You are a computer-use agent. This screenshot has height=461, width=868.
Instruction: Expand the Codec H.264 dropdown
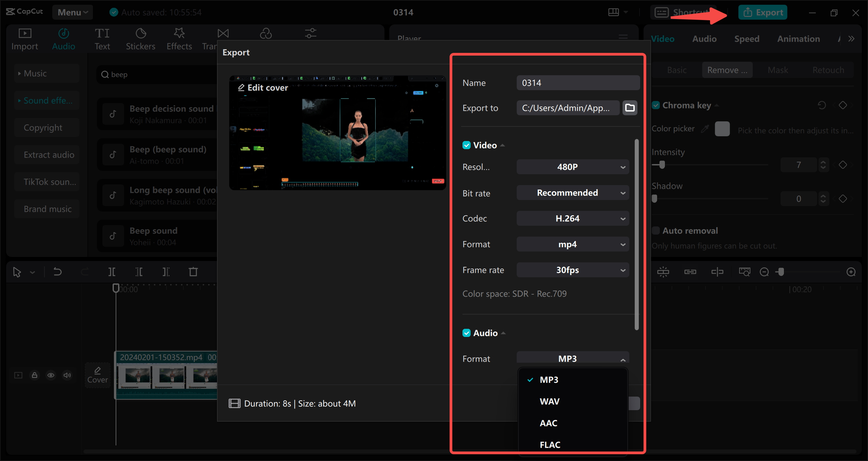coord(572,218)
